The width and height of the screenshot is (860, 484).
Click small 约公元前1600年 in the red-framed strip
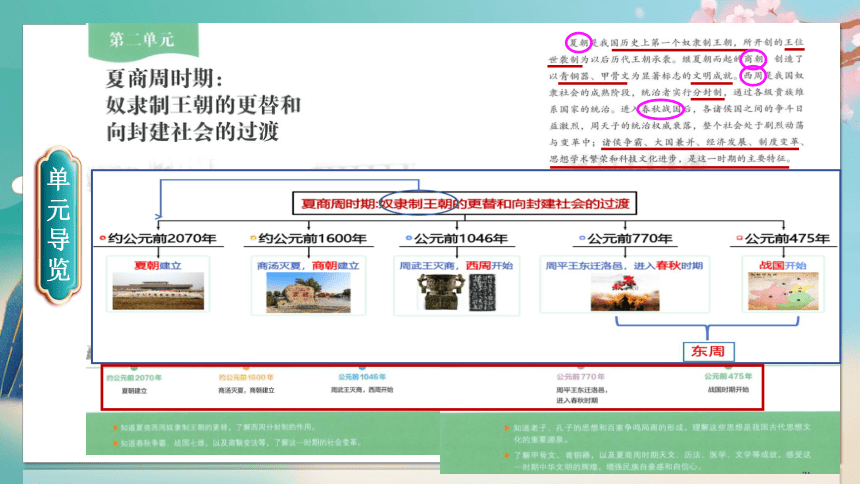point(246,377)
